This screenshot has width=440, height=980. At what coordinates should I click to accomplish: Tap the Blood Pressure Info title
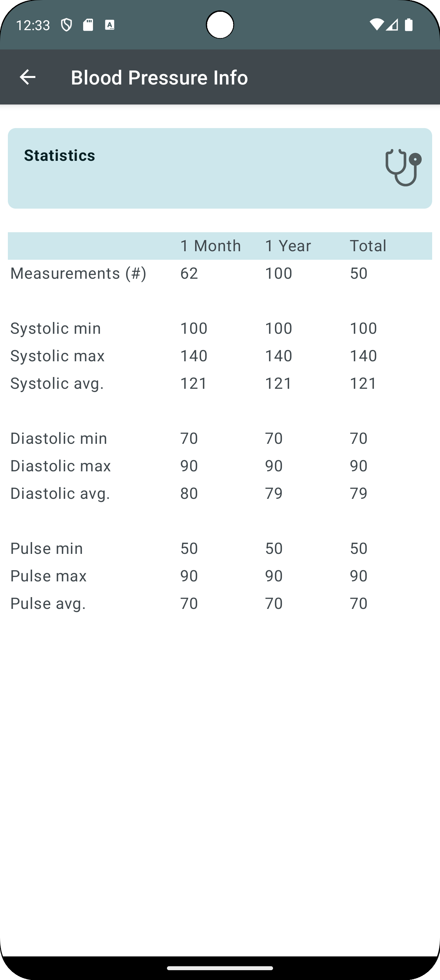[159, 78]
